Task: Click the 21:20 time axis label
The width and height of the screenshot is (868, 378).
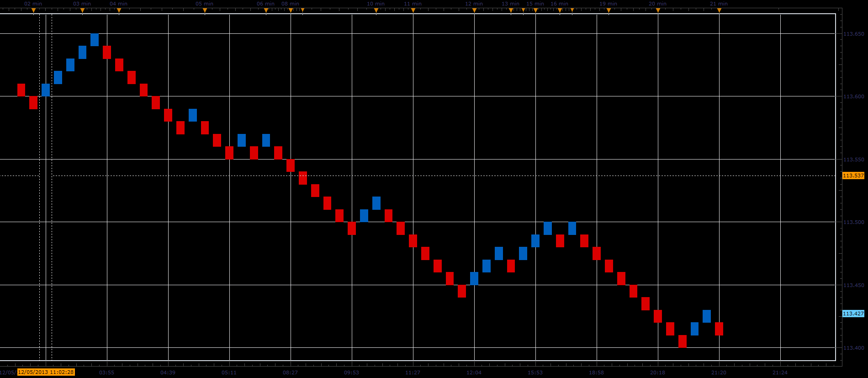Action: (x=719, y=373)
